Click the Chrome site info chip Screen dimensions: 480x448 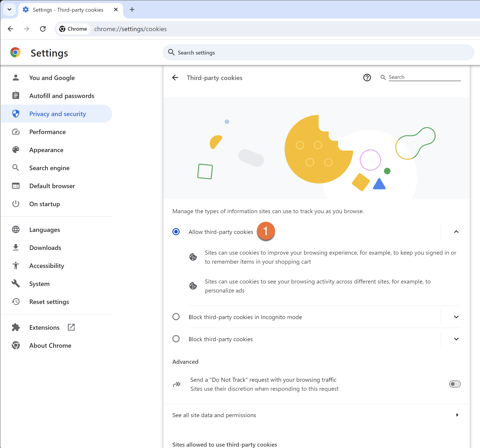click(x=73, y=29)
